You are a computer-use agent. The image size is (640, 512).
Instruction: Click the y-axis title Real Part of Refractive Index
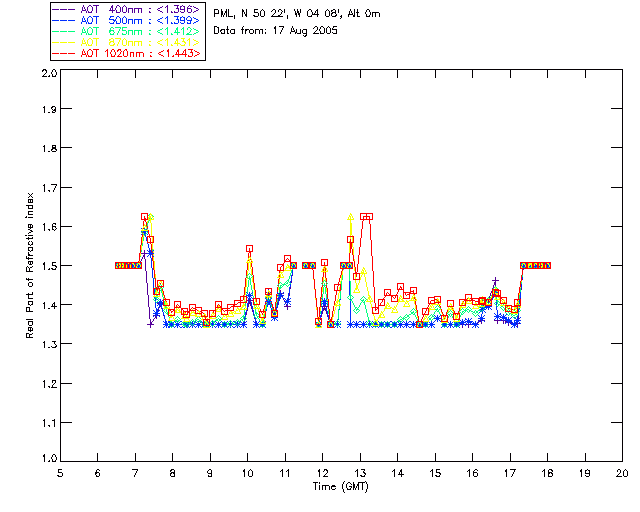[x=30, y=265]
